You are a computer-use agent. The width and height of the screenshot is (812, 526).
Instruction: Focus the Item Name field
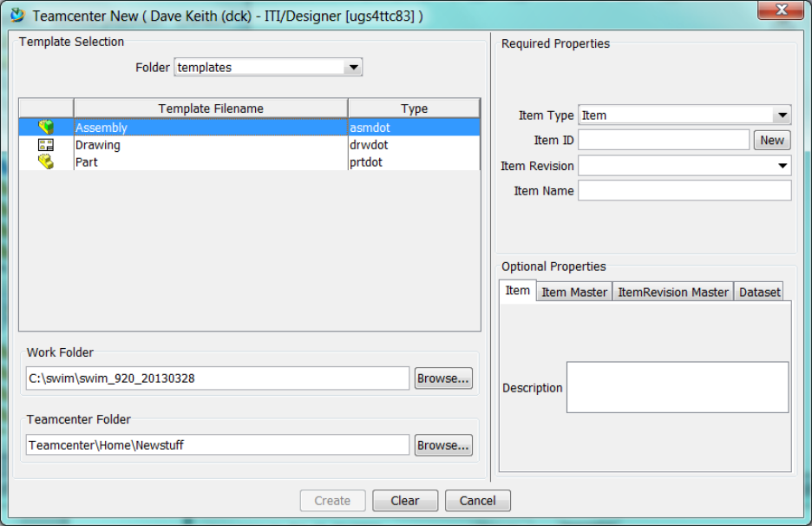point(684,191)
